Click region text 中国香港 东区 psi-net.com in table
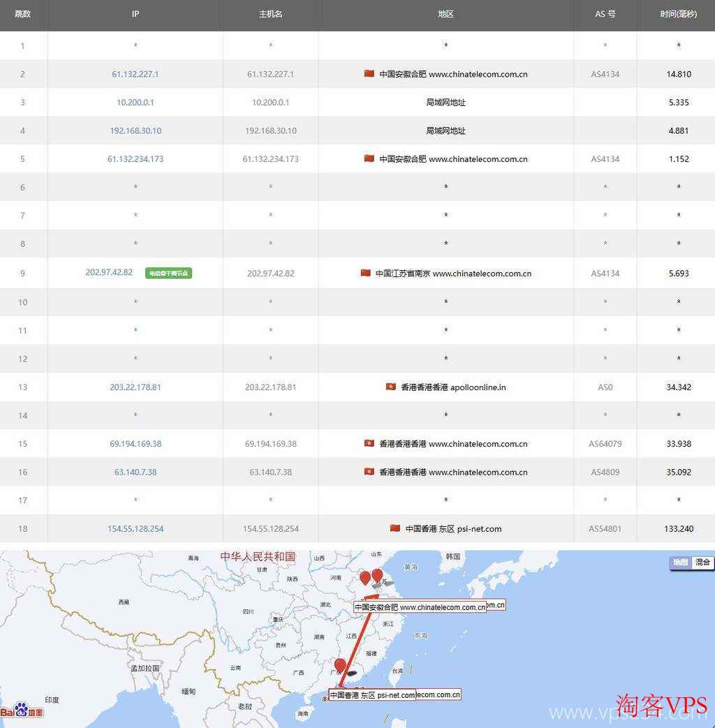715x728 pixels. (453, 528)
